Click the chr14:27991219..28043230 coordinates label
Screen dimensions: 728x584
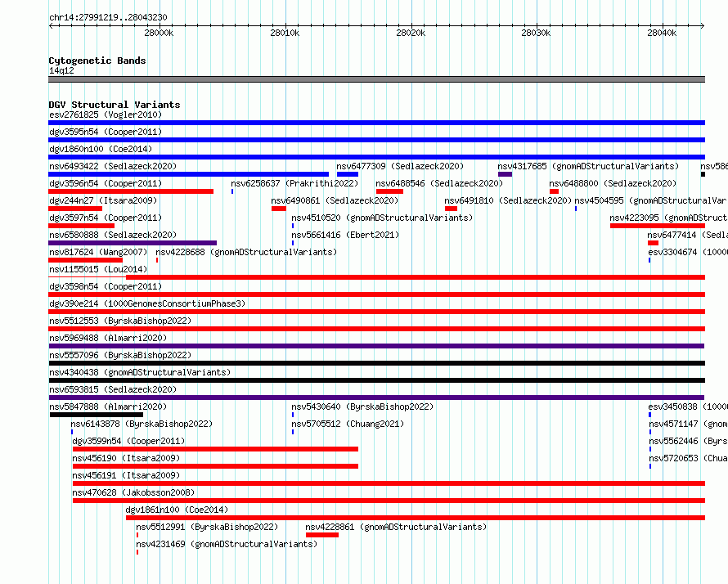coord(108,17)
